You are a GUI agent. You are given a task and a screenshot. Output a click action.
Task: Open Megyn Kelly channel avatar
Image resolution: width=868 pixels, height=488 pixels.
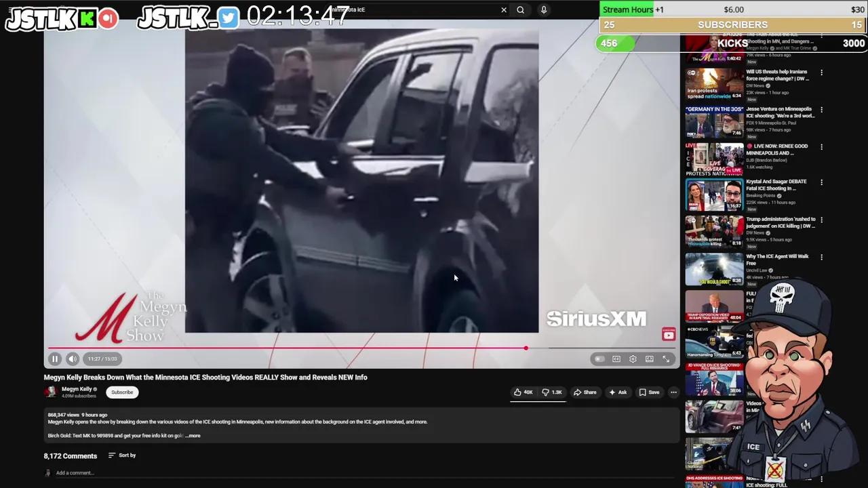[50, 392]
